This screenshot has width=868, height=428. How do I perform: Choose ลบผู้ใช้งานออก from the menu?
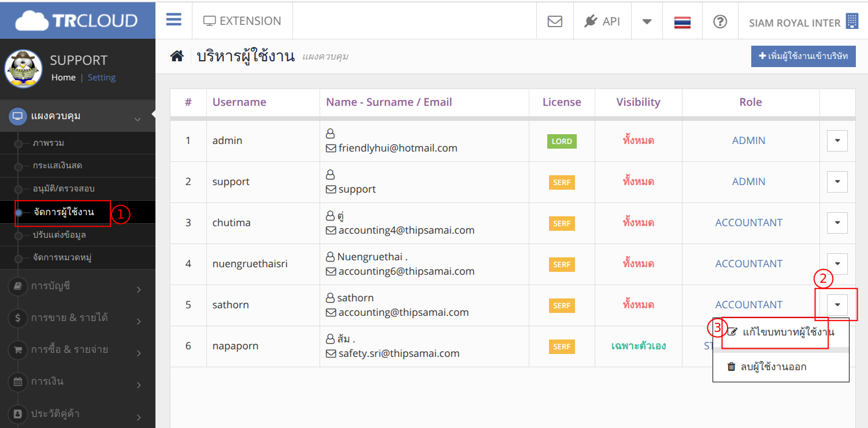point(773,367)
